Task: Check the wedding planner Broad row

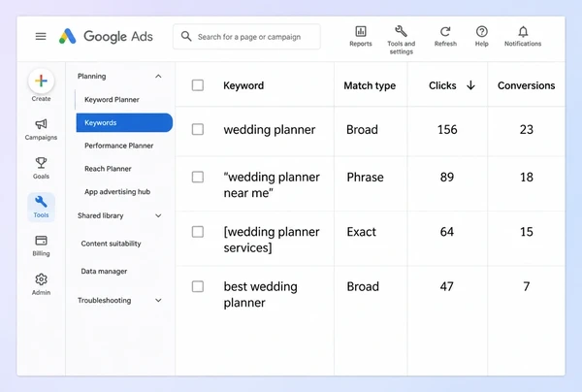Action: click(x=198, y=129)
